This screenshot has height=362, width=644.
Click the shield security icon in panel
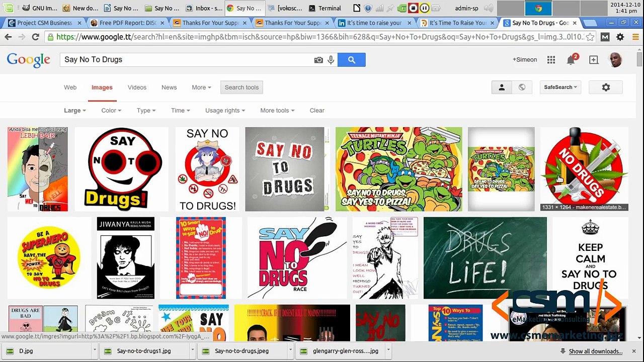tap(368, 8)
